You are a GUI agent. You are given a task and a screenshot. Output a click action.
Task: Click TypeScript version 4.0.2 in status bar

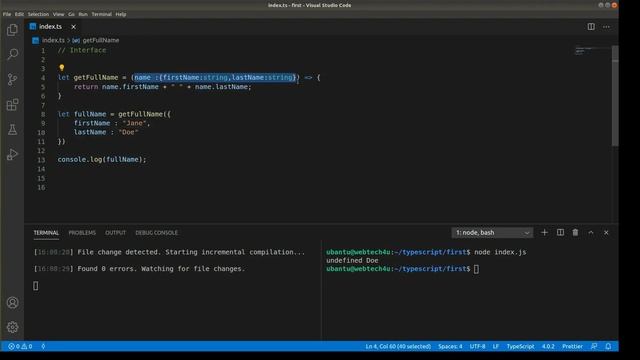pos(548,346)
